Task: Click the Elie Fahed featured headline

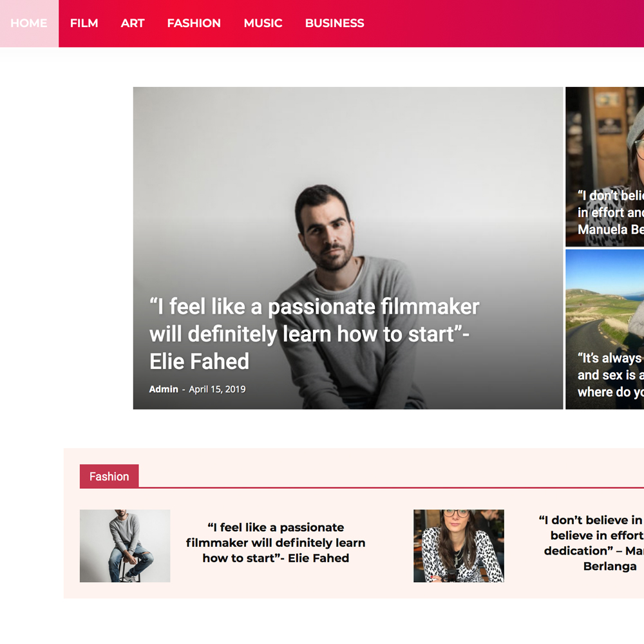Action: pyautogui.click(x=314, y=334)
